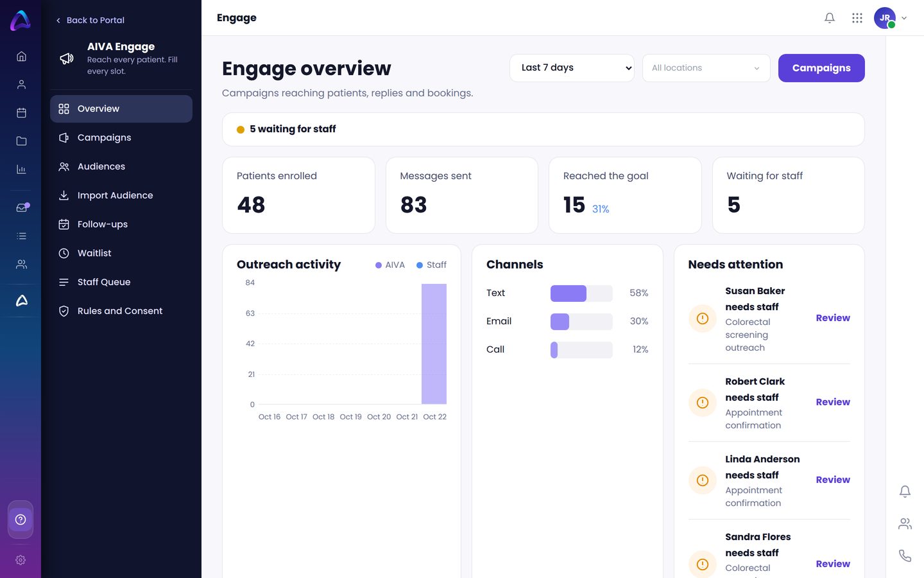Image resolution: width=924 pixels, height=578 pixels.
Task: Review Susan Baker's item
Action: [x=833, y=318]
